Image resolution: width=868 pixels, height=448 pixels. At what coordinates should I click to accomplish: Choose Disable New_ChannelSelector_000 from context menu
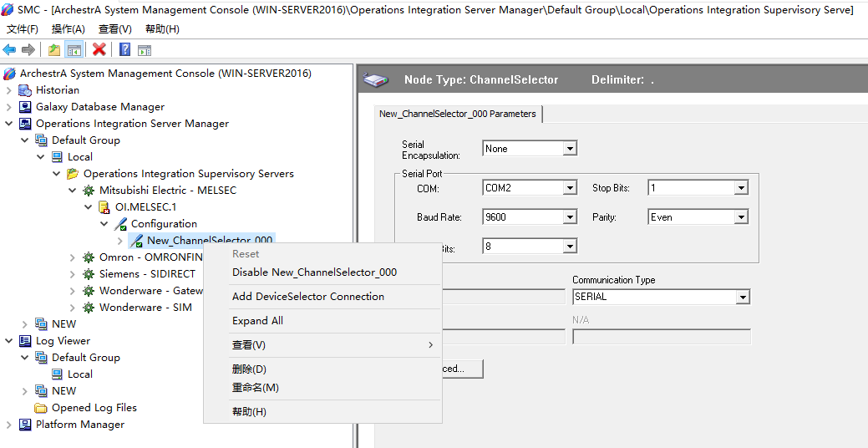(x=314, y=272)
